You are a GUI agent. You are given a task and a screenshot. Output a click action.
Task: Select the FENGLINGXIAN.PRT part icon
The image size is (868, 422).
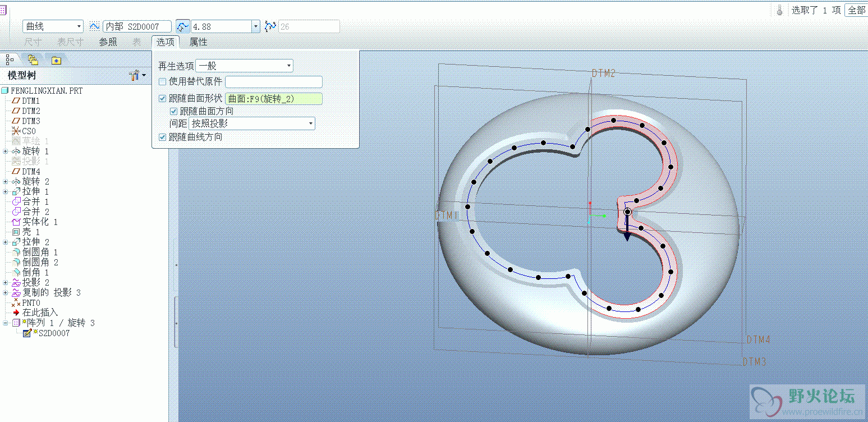click(x=5, y=91)
